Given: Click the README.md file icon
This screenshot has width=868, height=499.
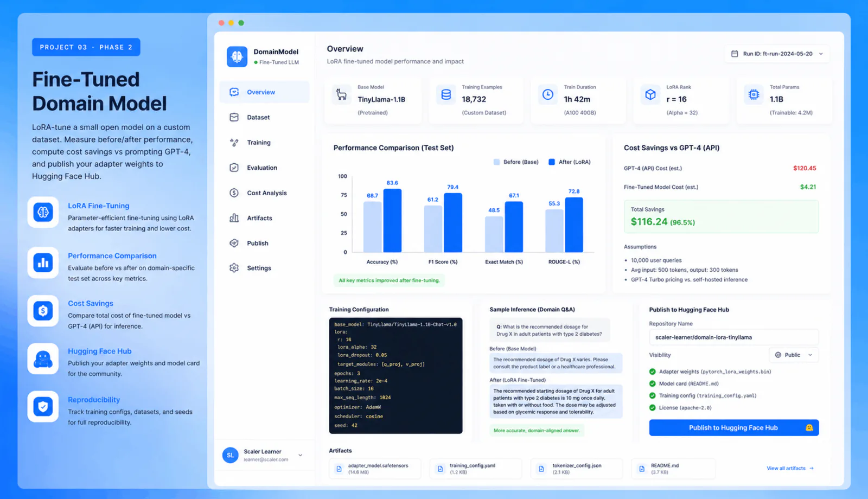Looking at the screenshot, I should click(x=642, y=469).
